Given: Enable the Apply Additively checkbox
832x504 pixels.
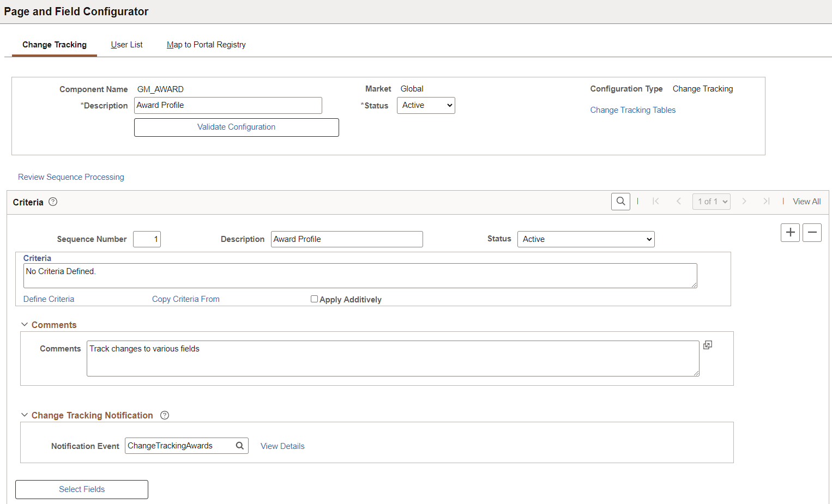Looking at the screenshot, I should [x=314, y=299].
